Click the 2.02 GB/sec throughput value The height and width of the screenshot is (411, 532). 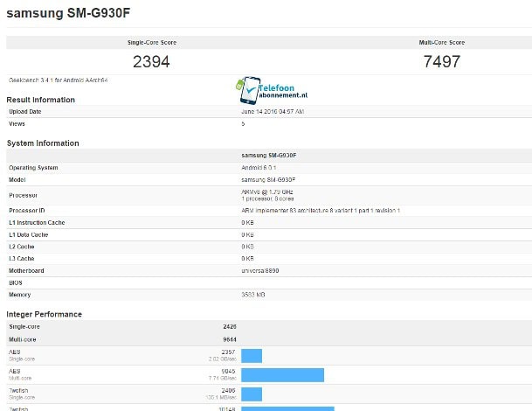(222, 359)
